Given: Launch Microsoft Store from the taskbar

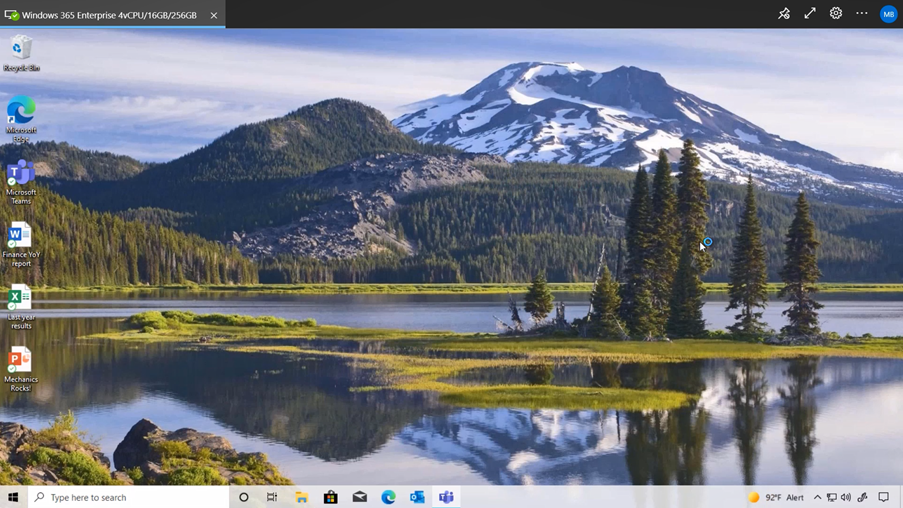Looking at the screenshot, I should [x=330, y=497].
